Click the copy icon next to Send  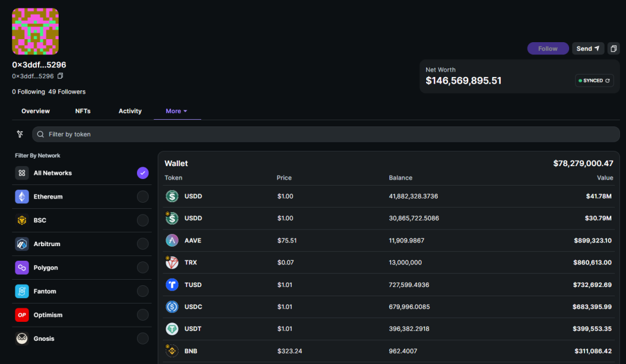(x=614, y=49)
